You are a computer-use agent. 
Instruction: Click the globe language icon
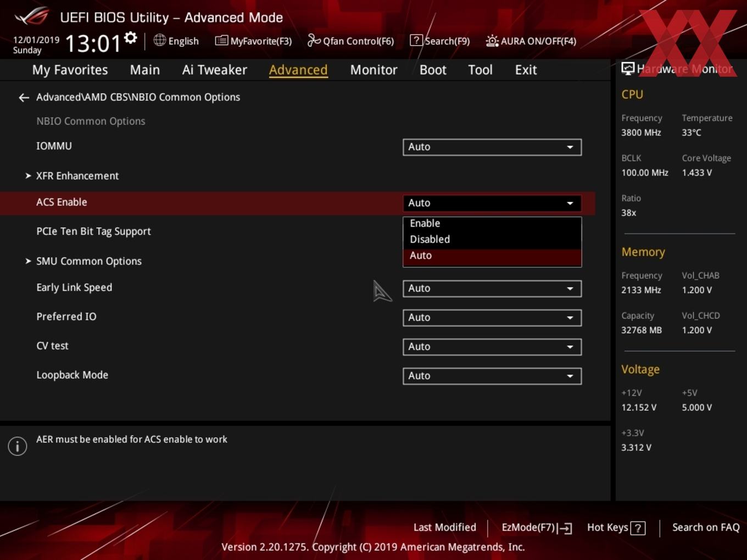tap(159, 40)
